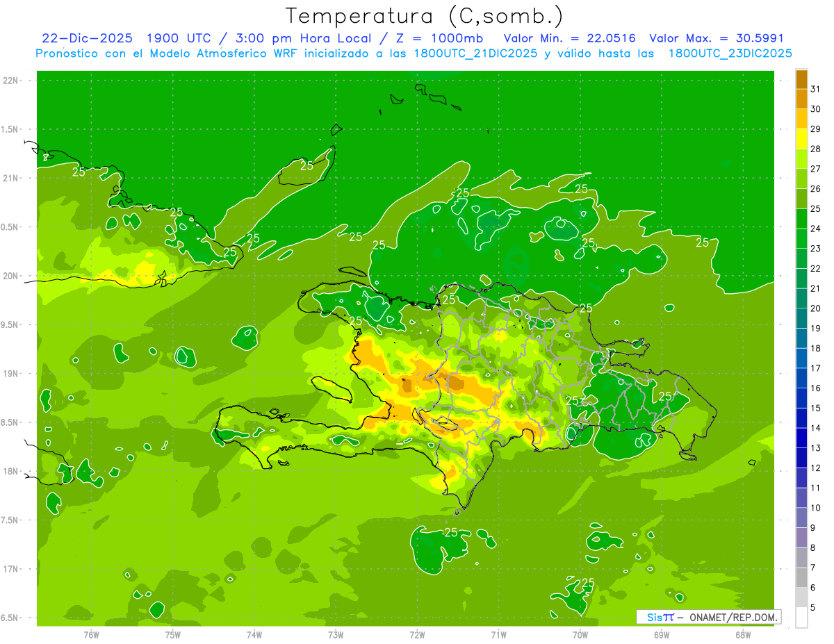Click the 72W longitude tick label
834x644 pixels.
tap(417, 634)
